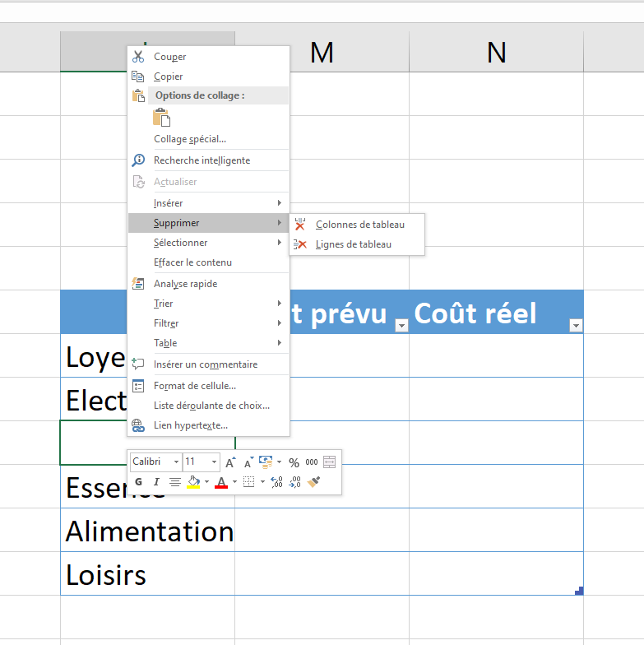The width and height of the screenshot is (644, 645).
Task: Expand the Insérer submenu
Action: 209,202
